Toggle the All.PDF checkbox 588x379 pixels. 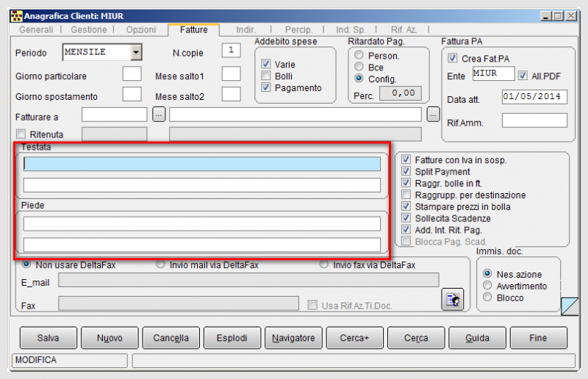pyautogui.click(x=523, y=76)
